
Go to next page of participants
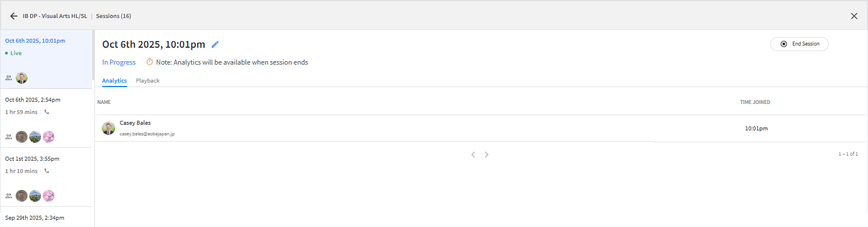[487, 155]
